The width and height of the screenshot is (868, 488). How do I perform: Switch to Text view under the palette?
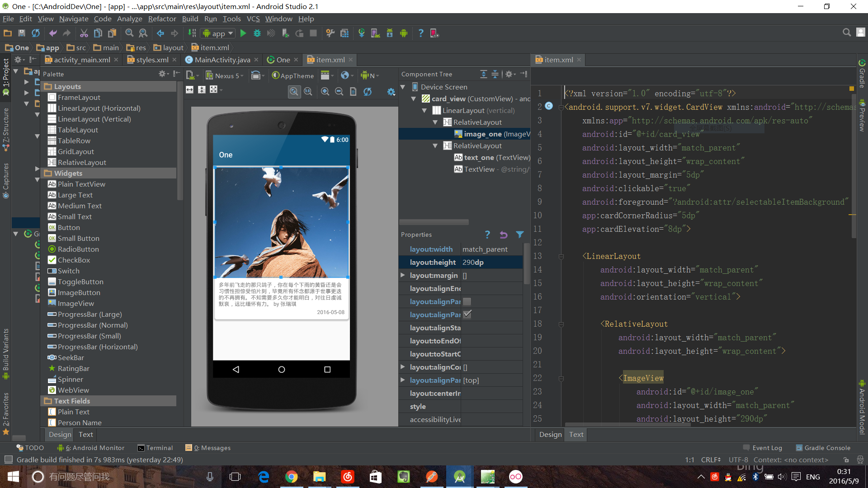[x=85, y=434]
